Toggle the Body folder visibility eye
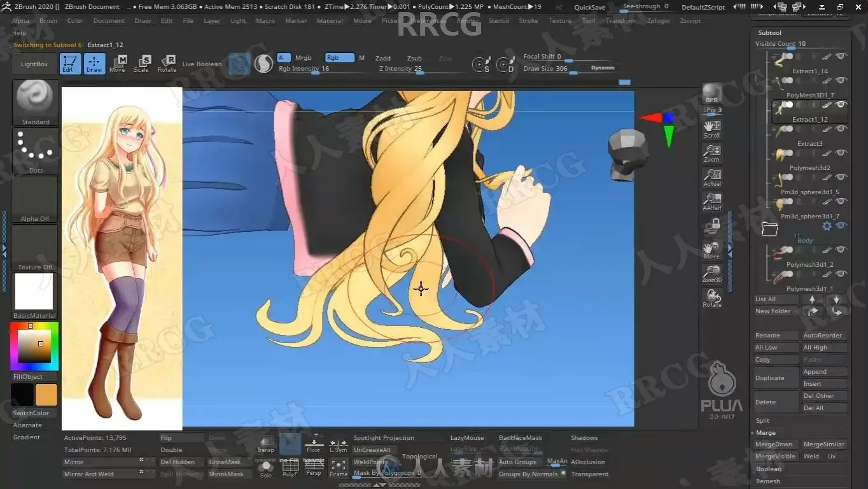This screenshot has width=868, height=489. tap(841, 226)
